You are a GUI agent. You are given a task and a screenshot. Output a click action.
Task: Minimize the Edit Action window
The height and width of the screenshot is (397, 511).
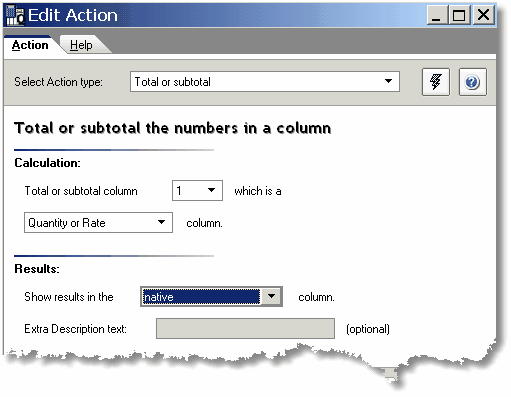tap(438, 15)
